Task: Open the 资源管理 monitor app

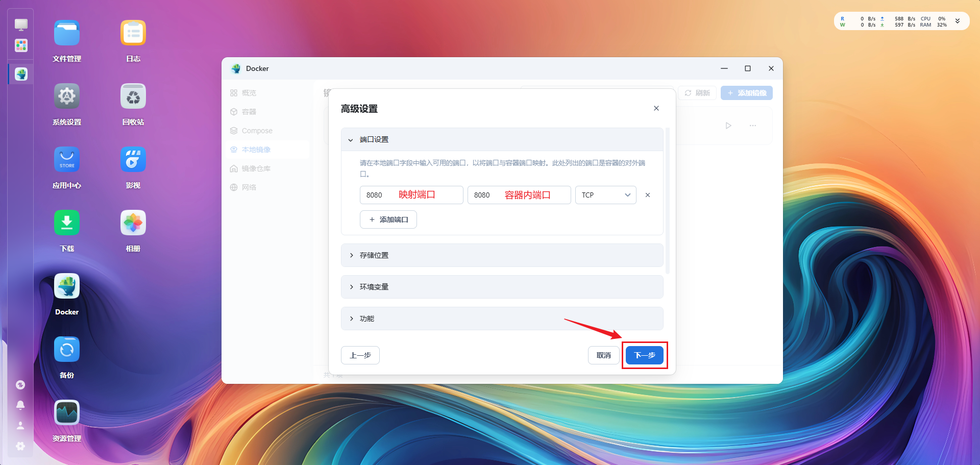Action: (67, 413)
